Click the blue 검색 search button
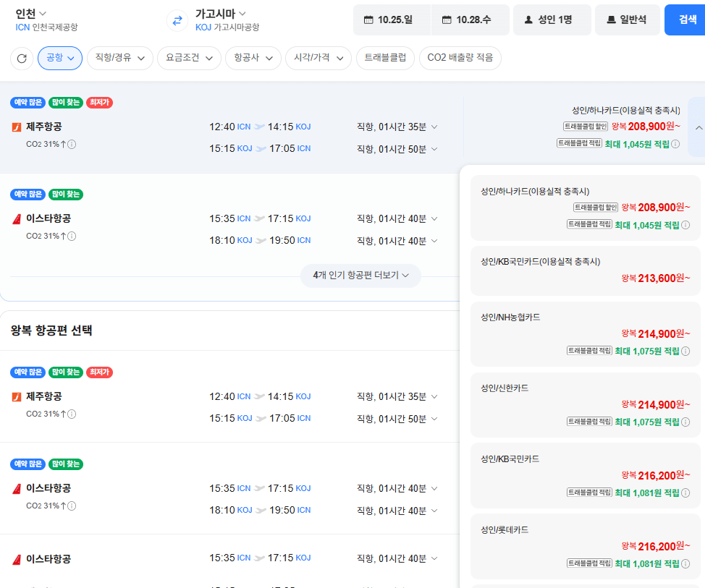Viewport: 705px width, 588px height. (685, 20)
